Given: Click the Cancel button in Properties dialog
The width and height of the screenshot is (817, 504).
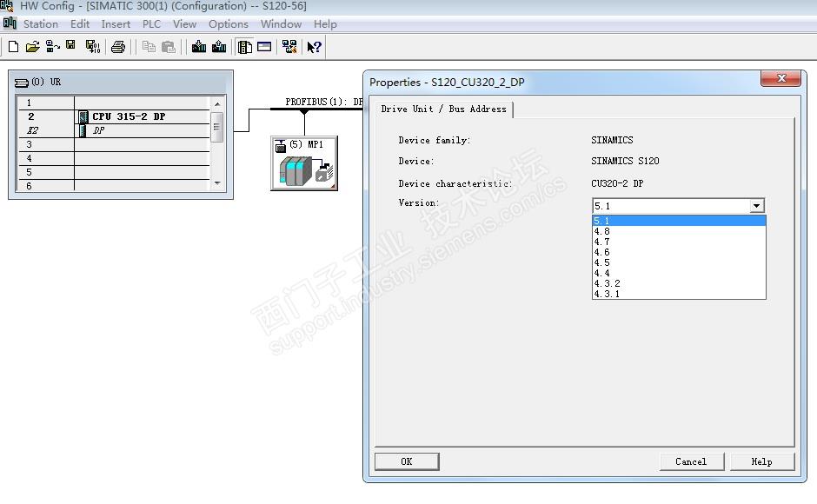Looking at the screenshot, I should (692, 461).
